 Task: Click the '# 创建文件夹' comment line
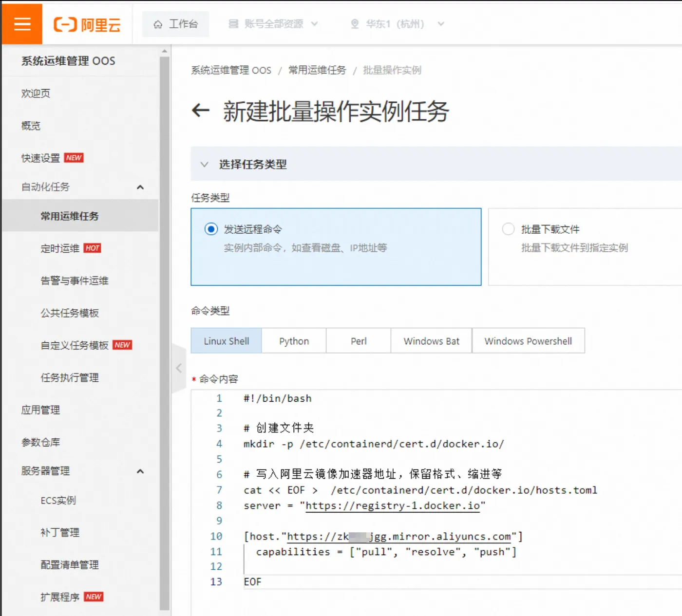(x=279, y=428)
